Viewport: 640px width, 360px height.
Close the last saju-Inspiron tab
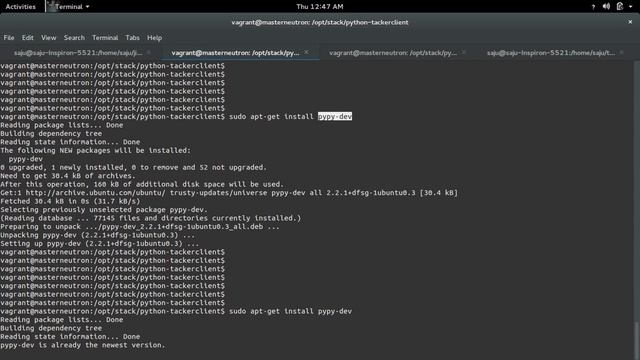click(x=621, y=52)
